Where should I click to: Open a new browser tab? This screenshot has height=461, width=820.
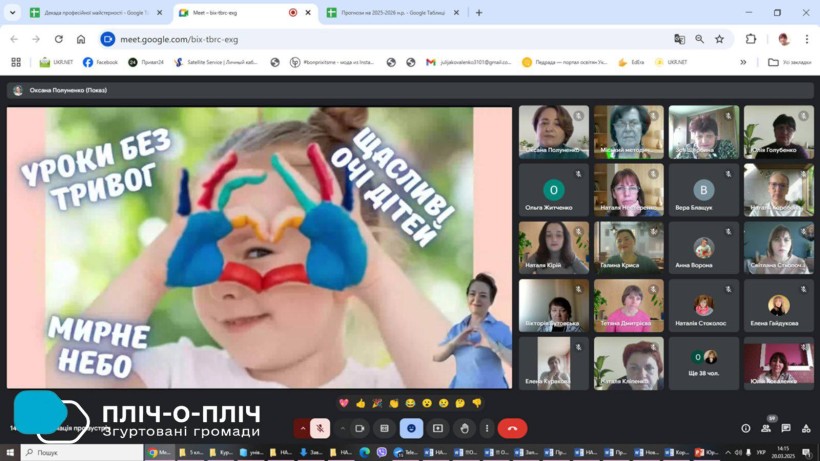tap(479, 13)
